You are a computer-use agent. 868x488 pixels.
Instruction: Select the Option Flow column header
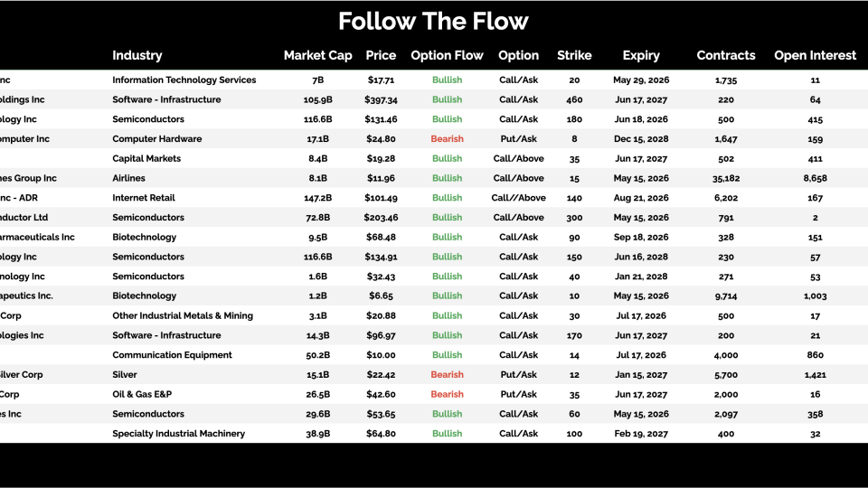coord(447,55)
